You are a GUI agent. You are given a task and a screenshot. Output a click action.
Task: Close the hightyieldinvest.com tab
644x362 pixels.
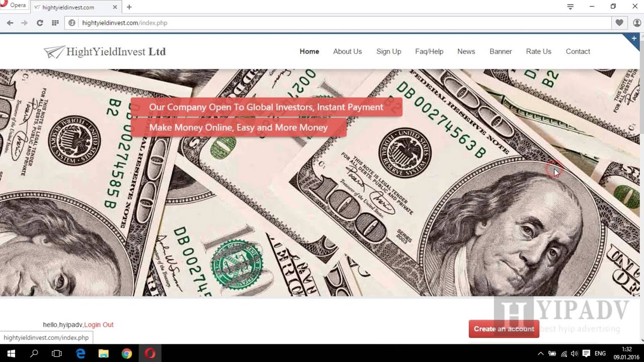(115, 7)
